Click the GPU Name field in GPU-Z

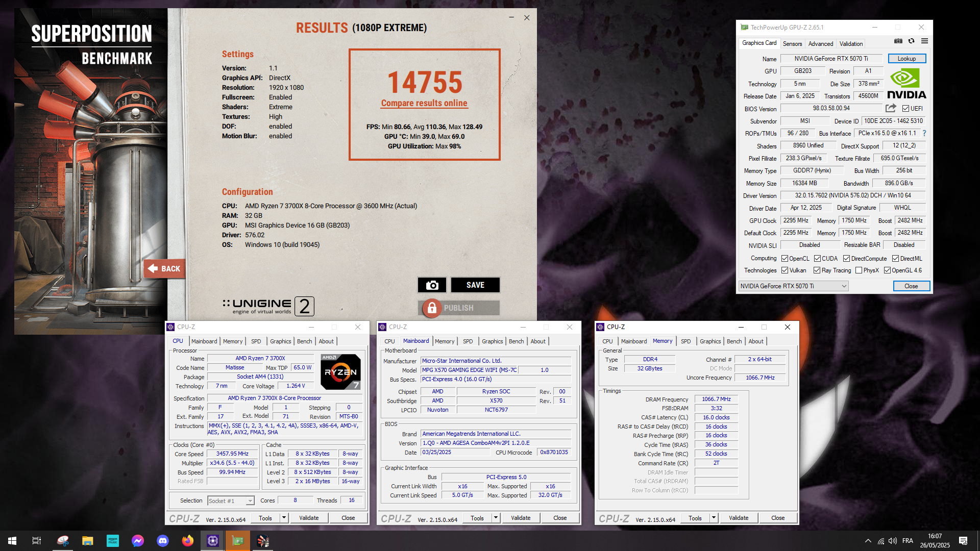click(x=831, y=59)
